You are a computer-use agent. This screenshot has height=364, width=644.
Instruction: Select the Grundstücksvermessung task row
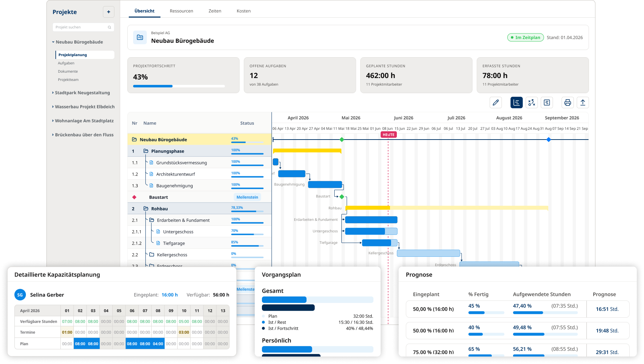tap(200, 163)
